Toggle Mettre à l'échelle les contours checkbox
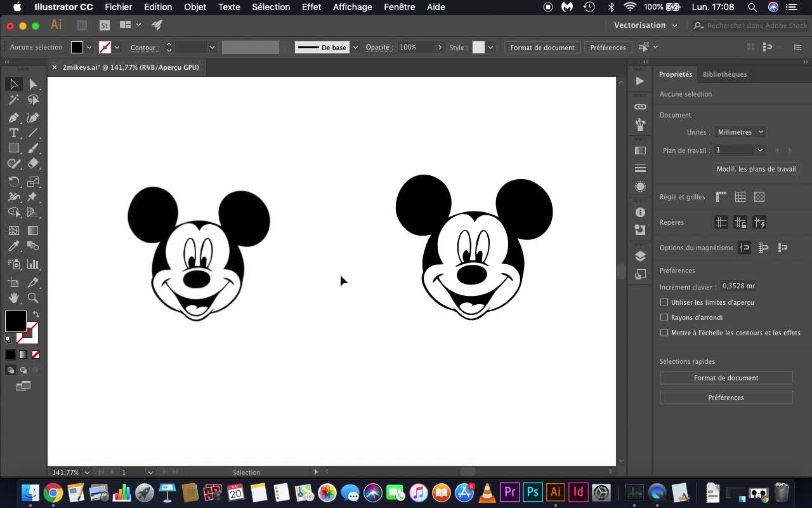Screen dimensions: 812x508 click(x=664, y=333)
